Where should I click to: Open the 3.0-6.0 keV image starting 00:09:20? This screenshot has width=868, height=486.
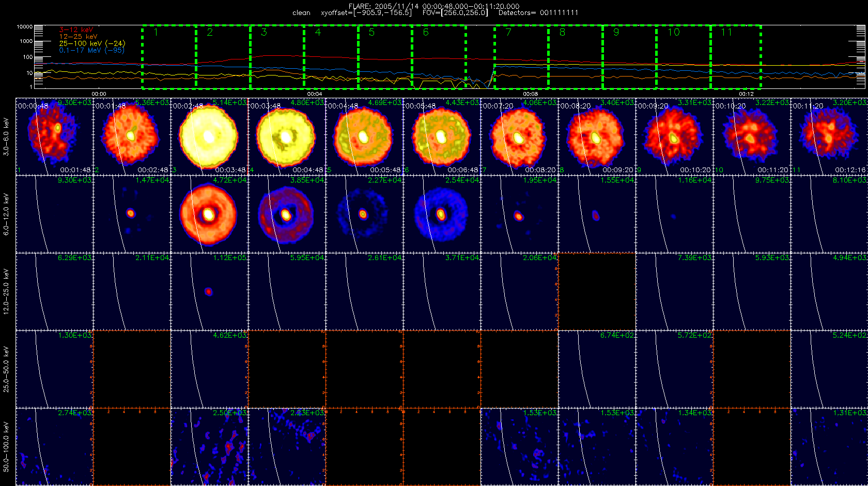[674, 136]
